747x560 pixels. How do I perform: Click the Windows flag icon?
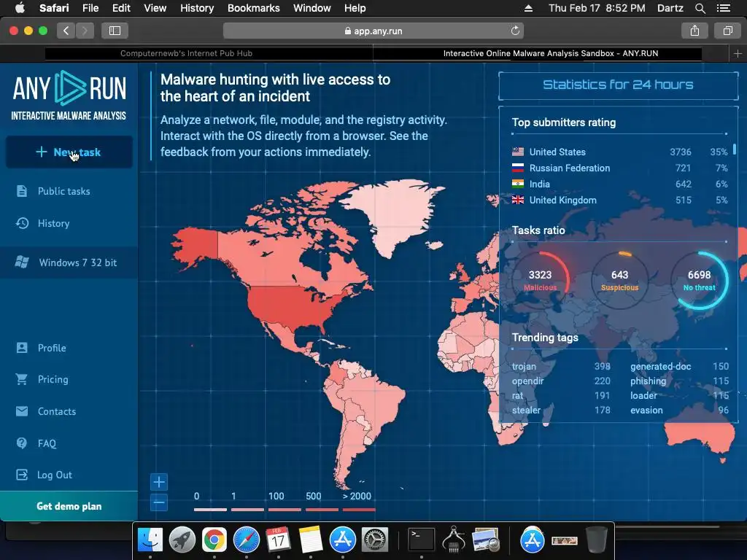point(22,262)
